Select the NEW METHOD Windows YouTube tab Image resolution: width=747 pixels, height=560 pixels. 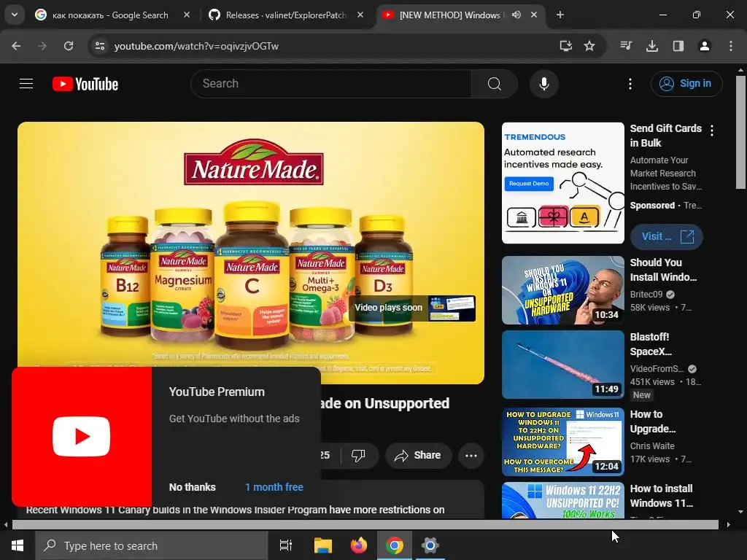tap(450, 15)
